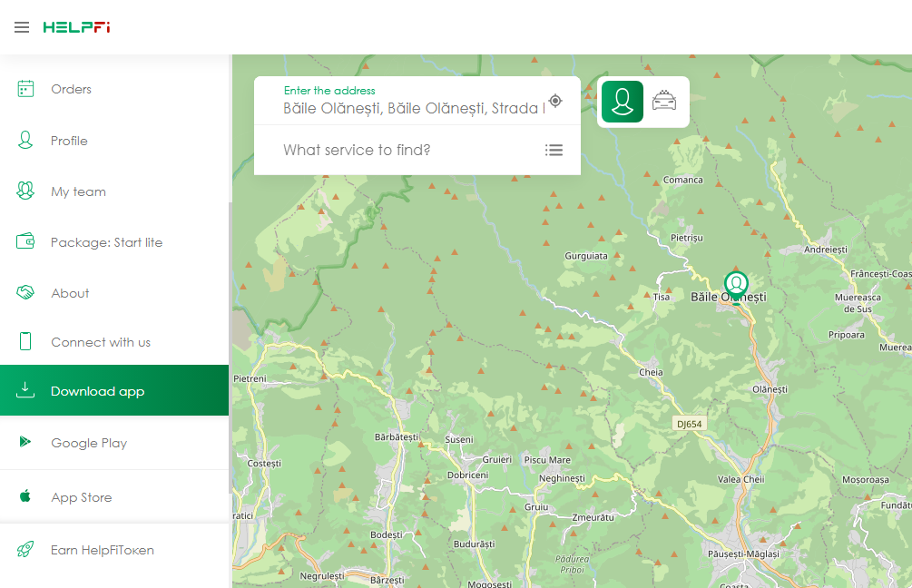
Task: Click the Orders calendar icon
Action: (x=25, y=89)
